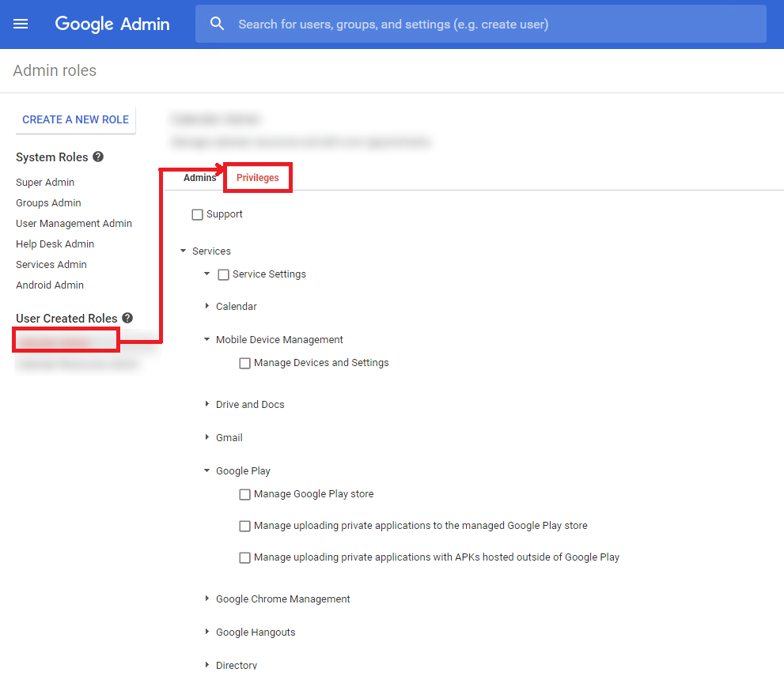Image resolution: width=784 pixels, height=676 pixels.
Task: Click the Google Admin logo
Action: click(112, 24)
